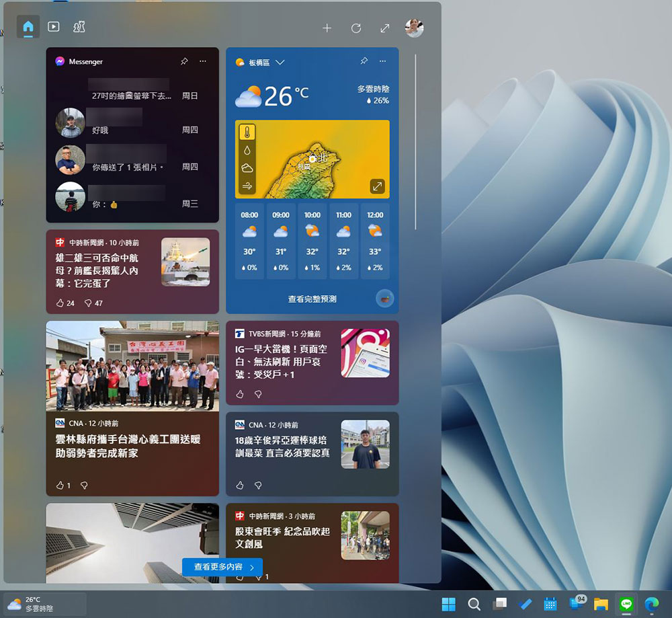Like the TVBS Instagram outage article
Screen dimensions: 672x618
tap(240, 394)
